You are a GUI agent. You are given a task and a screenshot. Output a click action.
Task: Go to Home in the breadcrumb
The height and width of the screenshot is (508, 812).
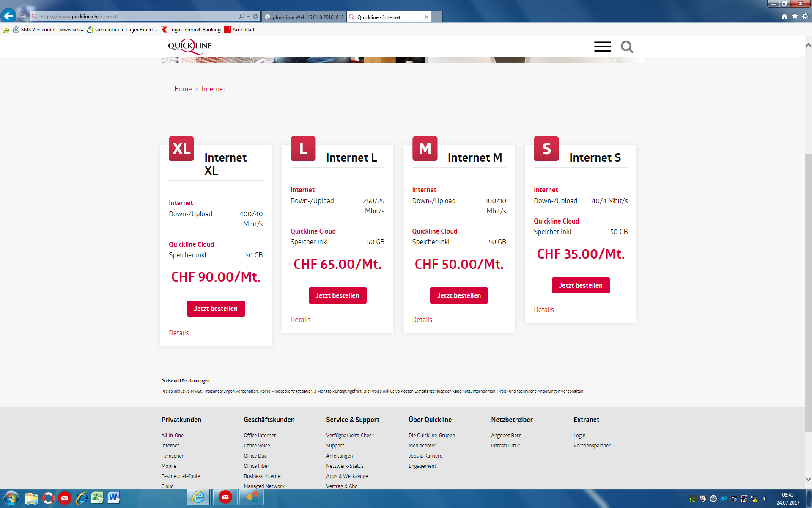(183, 89)
